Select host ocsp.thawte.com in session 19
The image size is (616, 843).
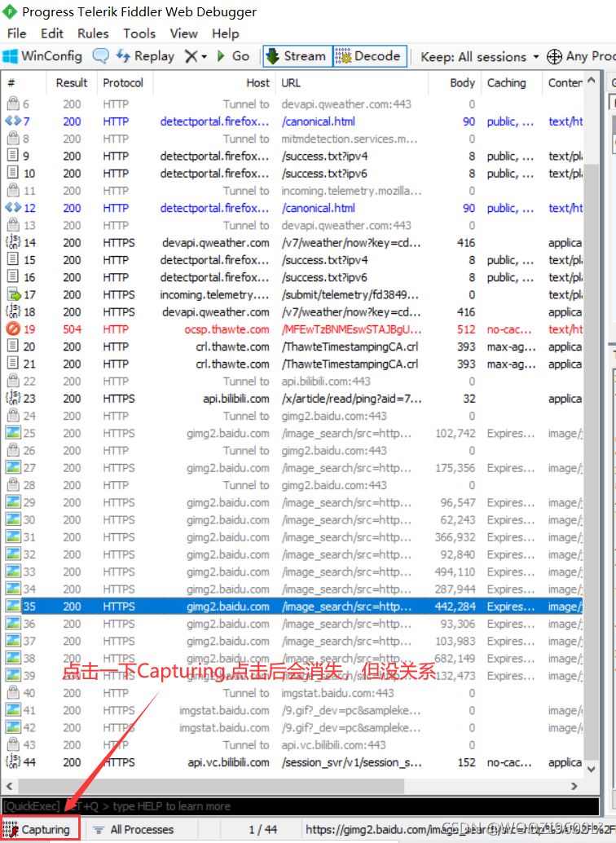(x=227, y=329)
